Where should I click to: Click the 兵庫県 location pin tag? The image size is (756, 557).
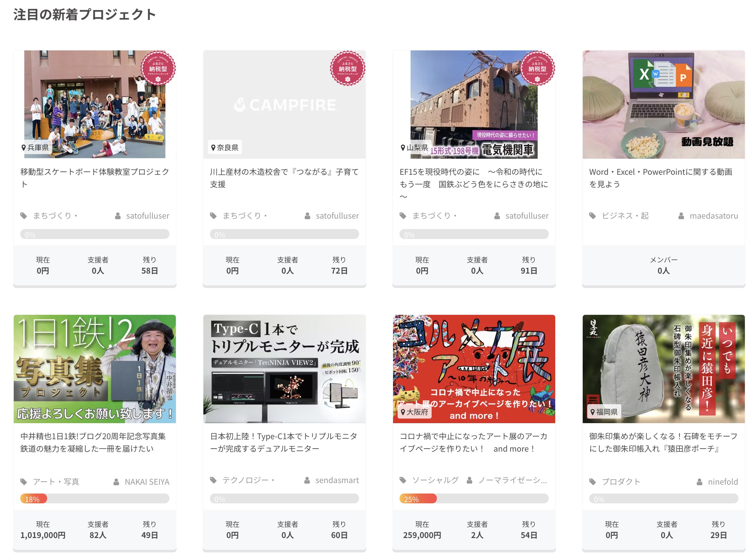[35, 147]
